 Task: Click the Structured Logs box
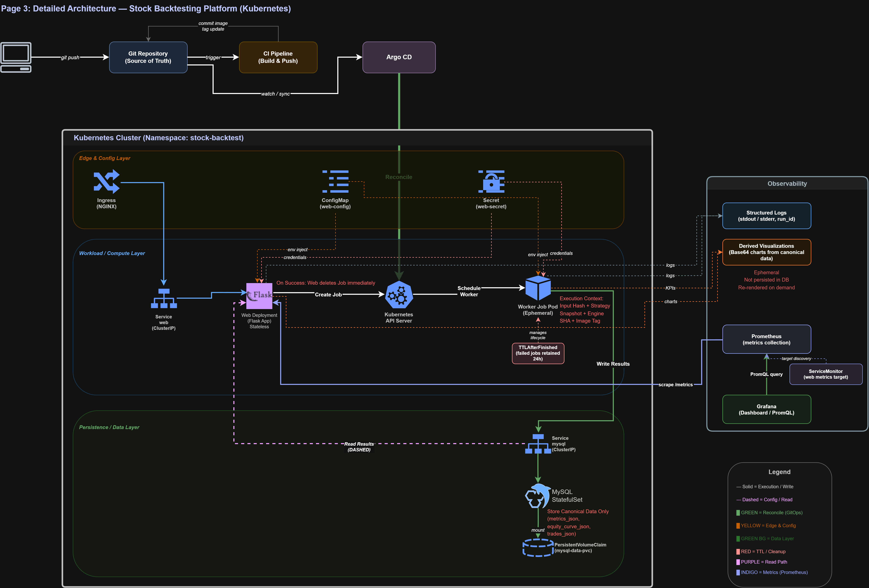767,216
